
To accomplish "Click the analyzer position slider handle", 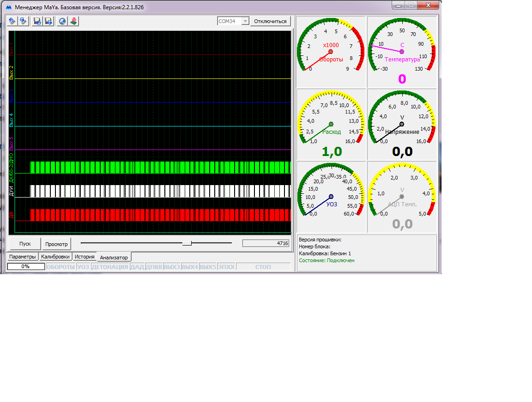I will pyautogui.click(x=187, y=243).
